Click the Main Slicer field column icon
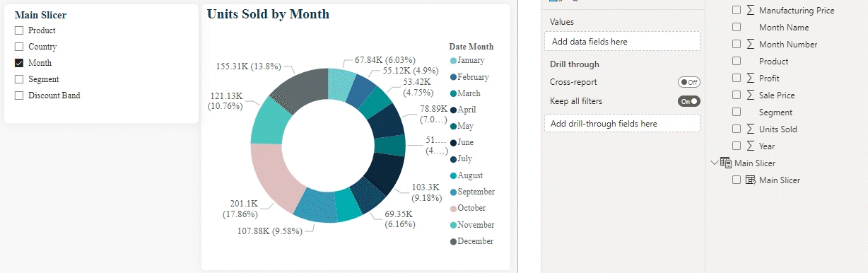This screenshot has width=868, height=273. click(751, 180)
